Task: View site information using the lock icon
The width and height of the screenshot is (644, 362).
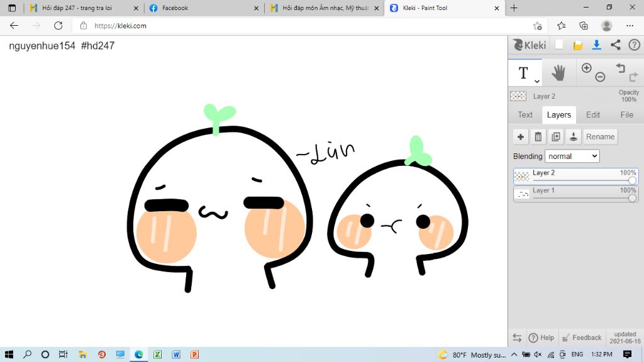Action: pos(84,25)
